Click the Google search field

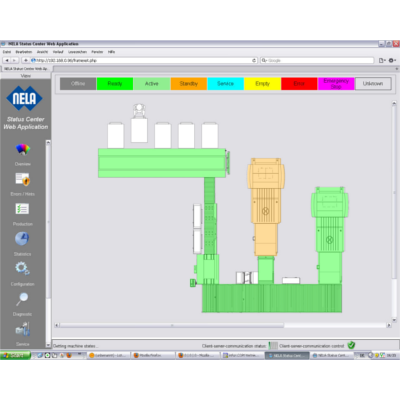point(317,60)
